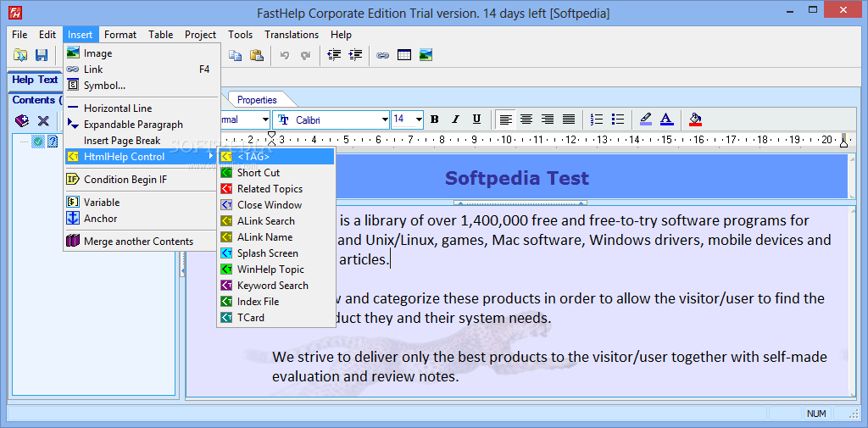Viewport: 868px width, 428px height.
Task: Select Short Cut control
Action: tap(276, 173)
